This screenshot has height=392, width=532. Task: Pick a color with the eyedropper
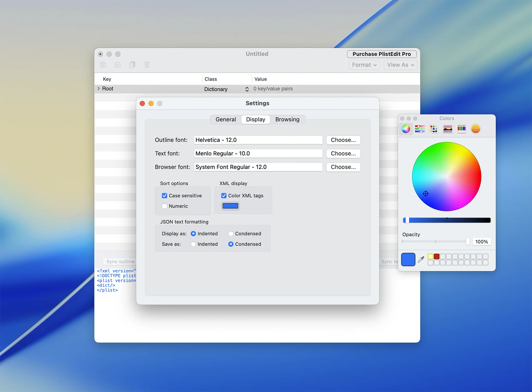(421, 259)
